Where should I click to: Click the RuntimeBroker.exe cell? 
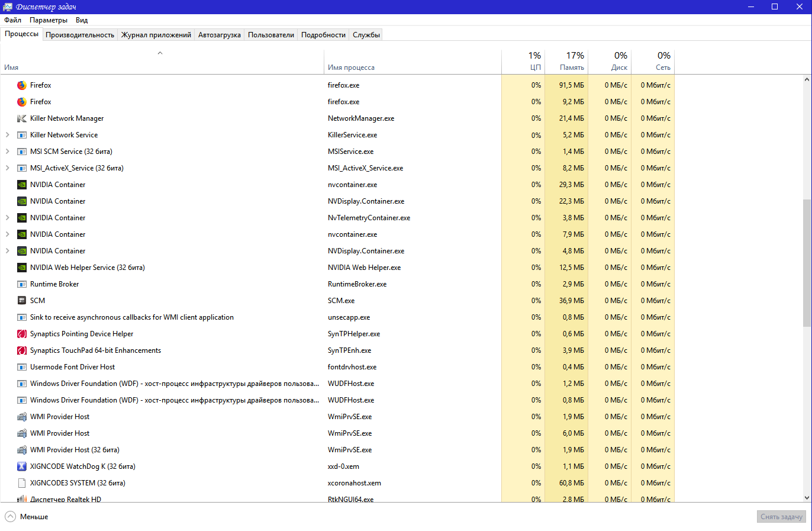pos(357,284)
